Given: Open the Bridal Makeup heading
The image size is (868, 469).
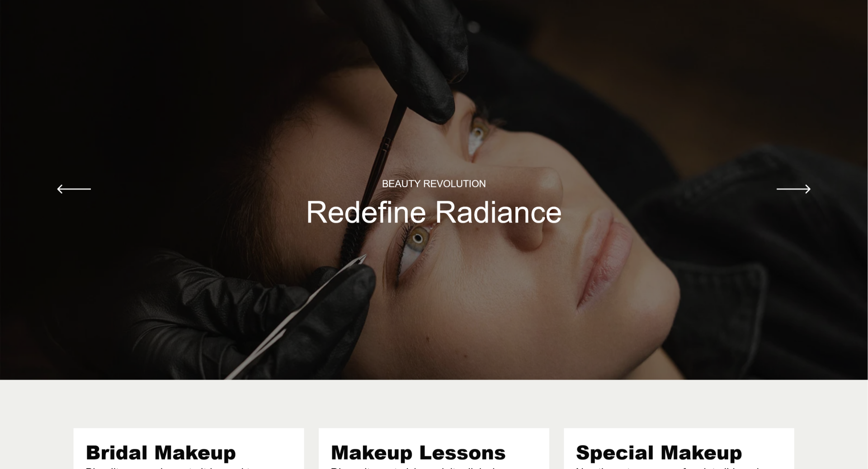Looking at the screenshot, I should (160, 453).
